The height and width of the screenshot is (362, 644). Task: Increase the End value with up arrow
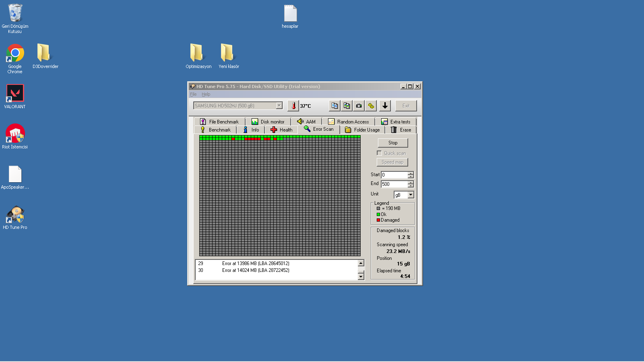pos(411,183)
